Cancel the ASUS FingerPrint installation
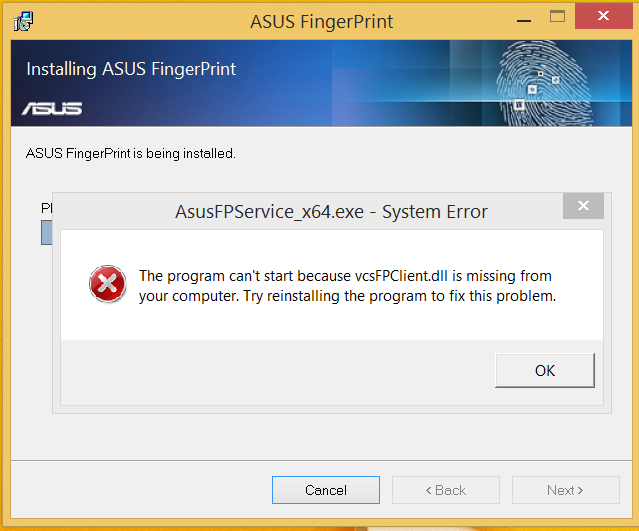The width and height of the screenshot is (639, 531). click(x=325, y=490)
